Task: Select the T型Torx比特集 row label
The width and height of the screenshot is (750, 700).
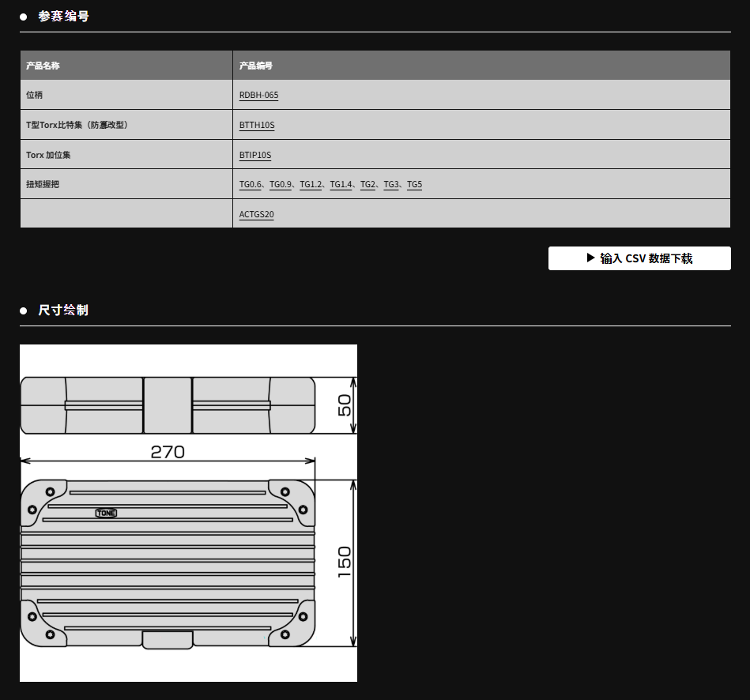Action: [x=77, y=125]
